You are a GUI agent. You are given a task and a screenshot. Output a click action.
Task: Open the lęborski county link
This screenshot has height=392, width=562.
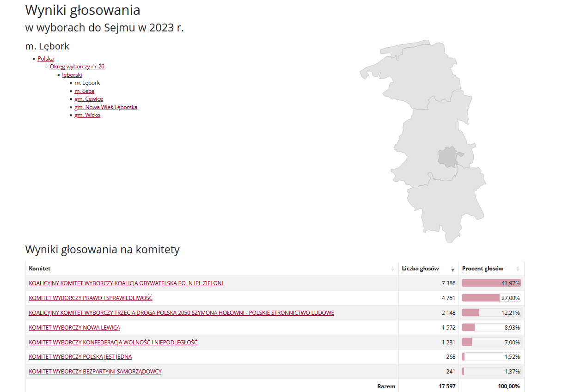click(x=72, y=75)
